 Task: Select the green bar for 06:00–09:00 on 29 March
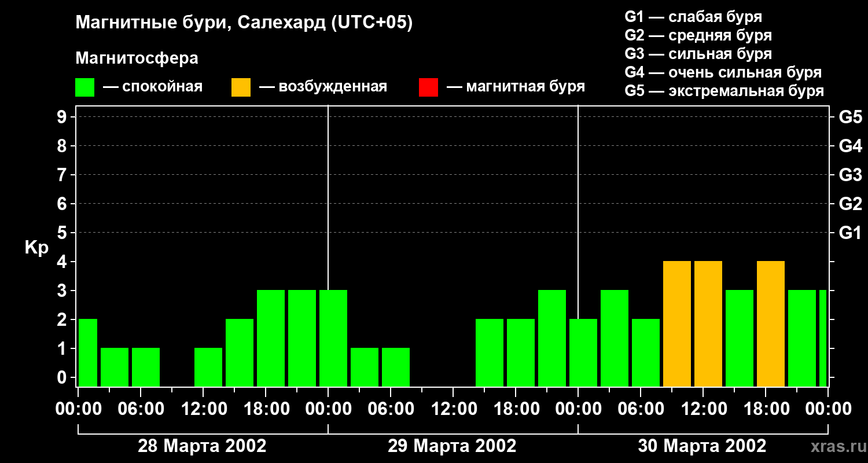[x=396, y=368]
